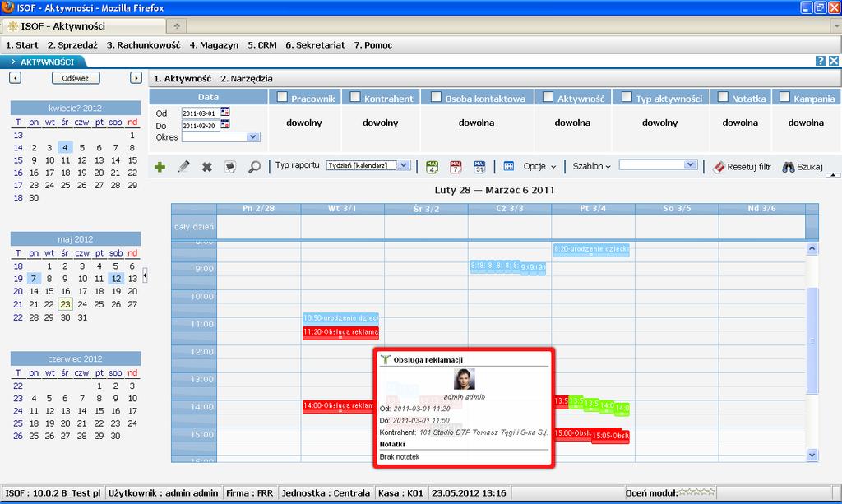
Task: Toggle the Pracownik filter checkbox
Action: [x=282, y=97]
